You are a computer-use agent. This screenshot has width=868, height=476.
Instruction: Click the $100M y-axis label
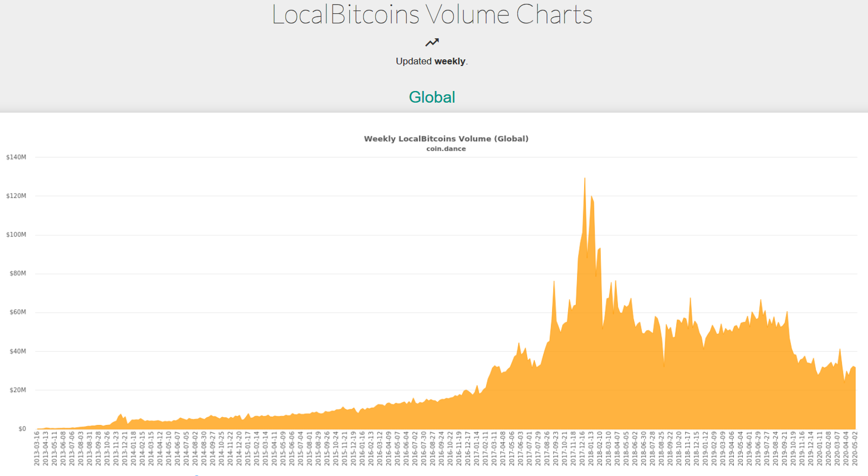click(16, 235)
